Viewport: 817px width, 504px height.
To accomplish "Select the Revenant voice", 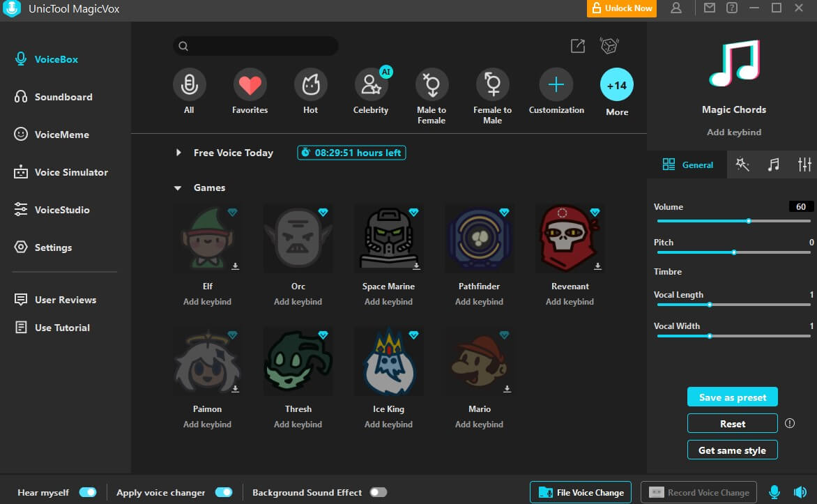I will click(x=570, y=238).
